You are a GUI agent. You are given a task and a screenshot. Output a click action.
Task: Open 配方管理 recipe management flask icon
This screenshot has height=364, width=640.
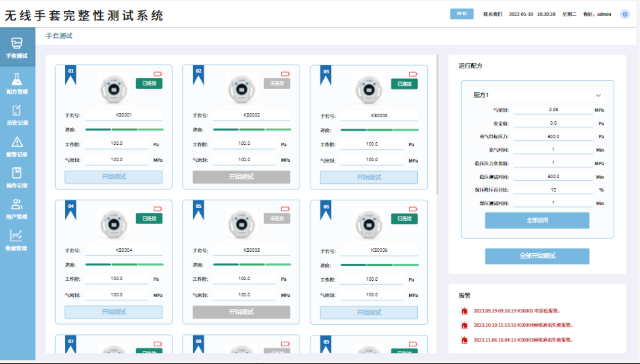(x=17, y=80)
